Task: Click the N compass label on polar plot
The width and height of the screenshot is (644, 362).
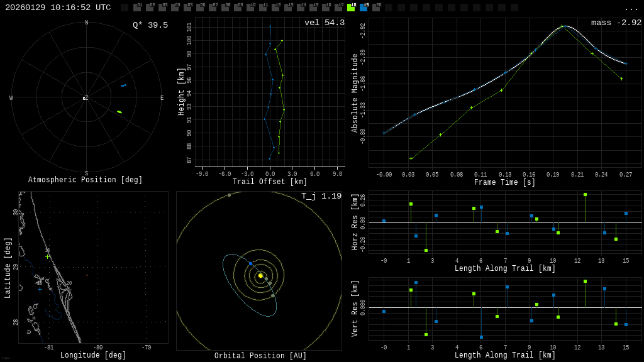Action: pos(87,23)
